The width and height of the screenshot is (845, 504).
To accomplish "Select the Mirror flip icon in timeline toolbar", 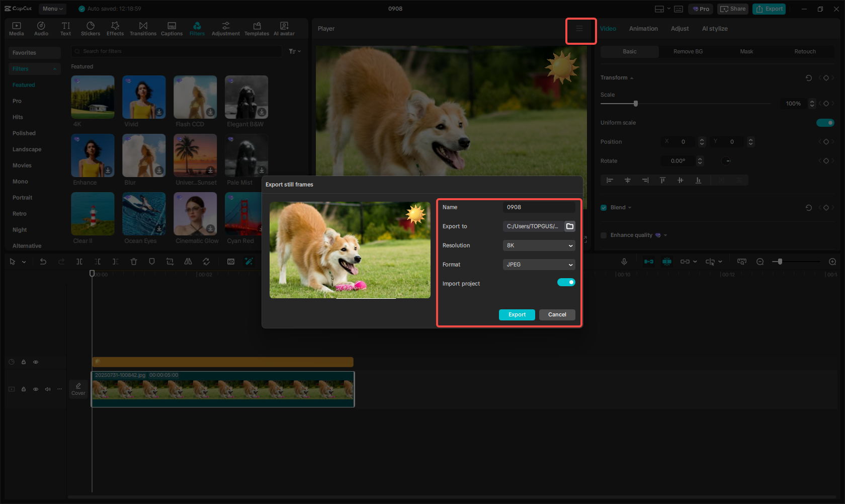I will [x=188, y=262].
